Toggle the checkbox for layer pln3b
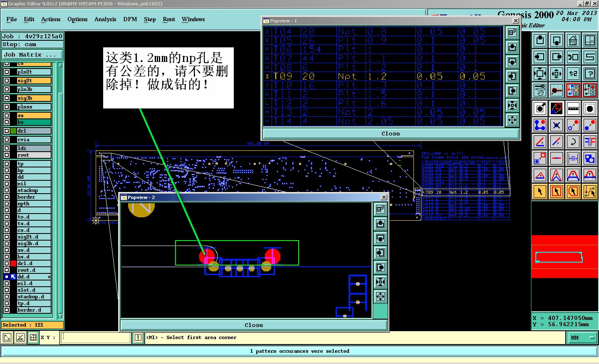The width and height of the screenshot is (599, 364). (7, 89)
